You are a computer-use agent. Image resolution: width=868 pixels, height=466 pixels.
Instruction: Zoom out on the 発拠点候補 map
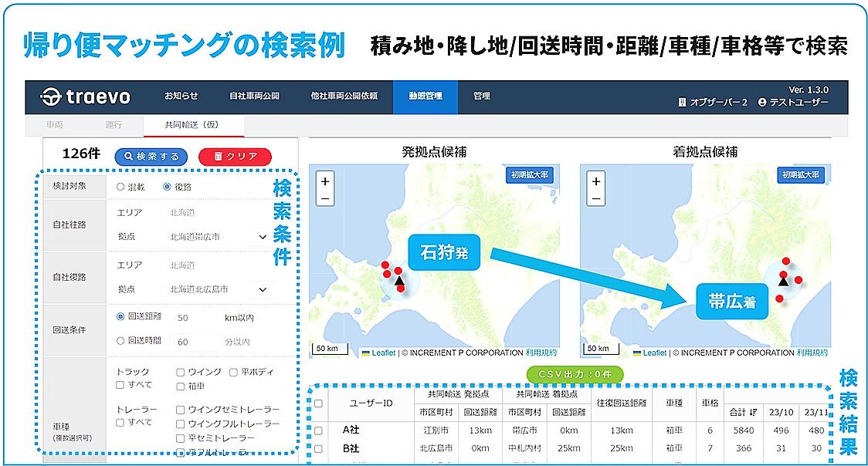pos(325,198)
